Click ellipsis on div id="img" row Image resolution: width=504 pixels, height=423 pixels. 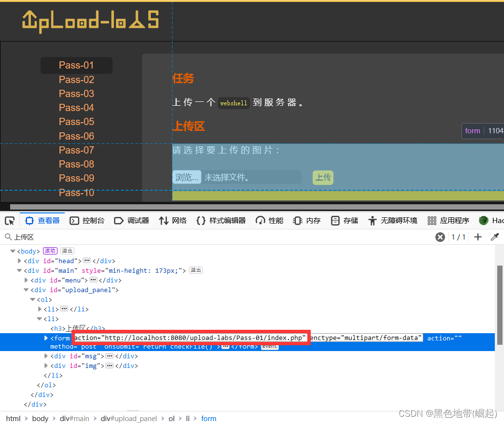[110, 366]
